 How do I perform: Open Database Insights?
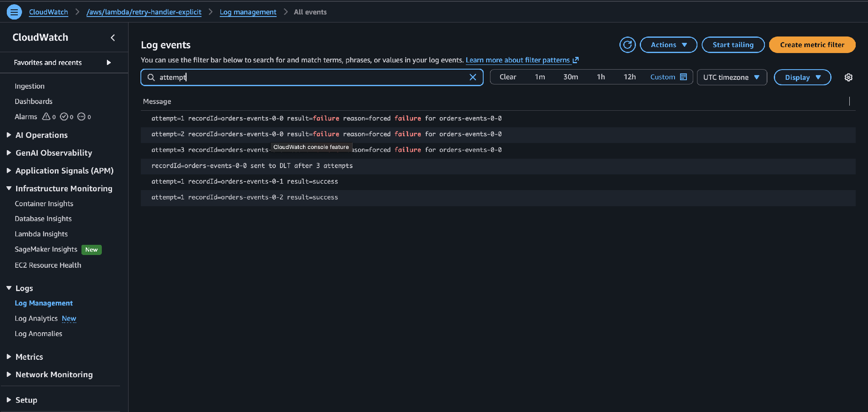click(x=43, y=219)
